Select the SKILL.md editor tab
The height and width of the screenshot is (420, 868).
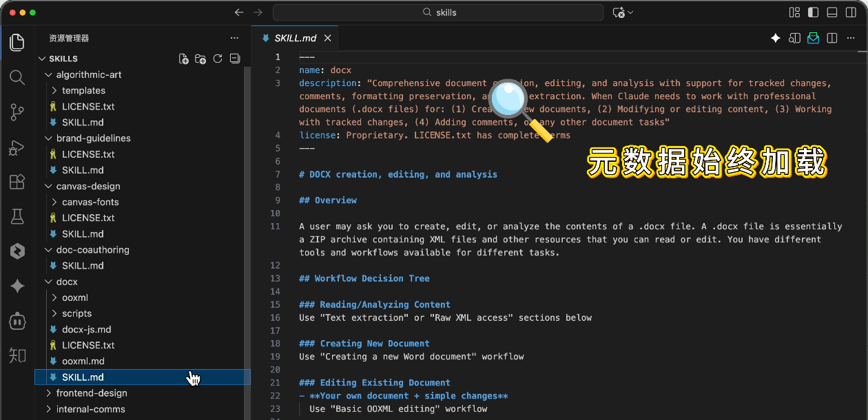294,39
